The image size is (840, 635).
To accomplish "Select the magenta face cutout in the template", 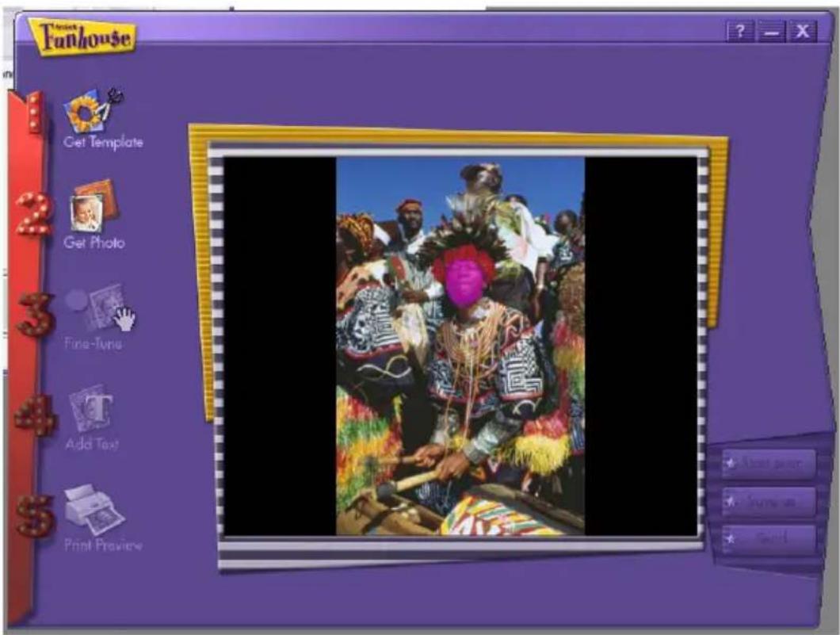I will [464, 281].
